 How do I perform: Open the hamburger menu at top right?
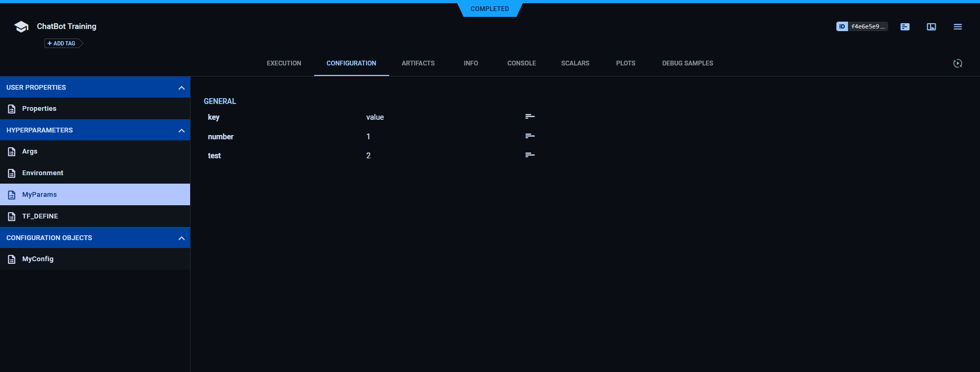pyautogui.click(x=957, y=27)
